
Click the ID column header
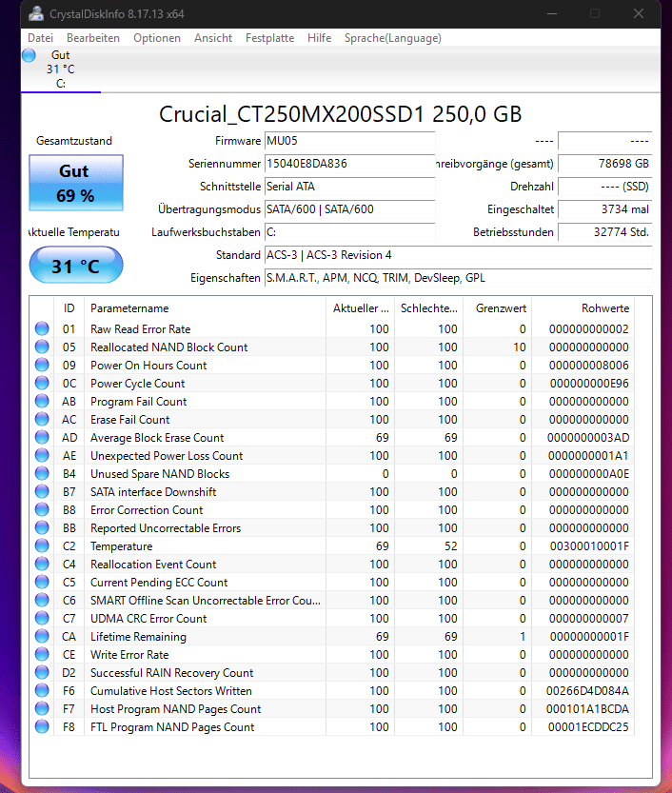click(x=69, y=308)
